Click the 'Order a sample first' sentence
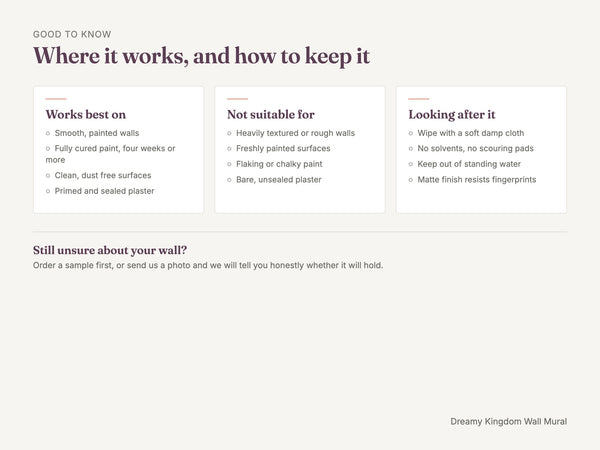This screenshot has height=450, width=600. point(208,265)
